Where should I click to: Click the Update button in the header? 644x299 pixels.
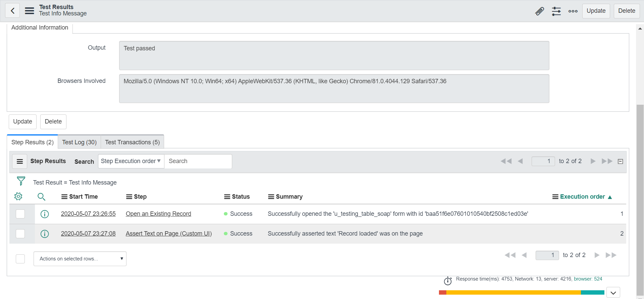596,11
